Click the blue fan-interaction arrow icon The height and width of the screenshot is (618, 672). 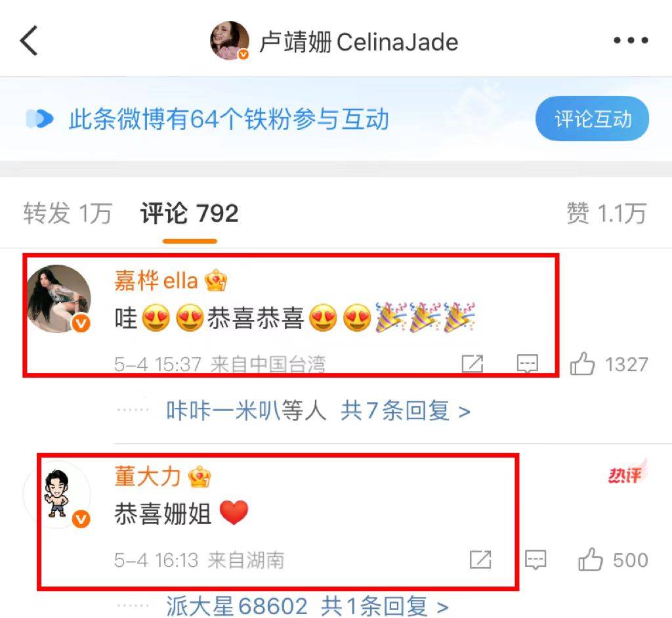(39, 119)
